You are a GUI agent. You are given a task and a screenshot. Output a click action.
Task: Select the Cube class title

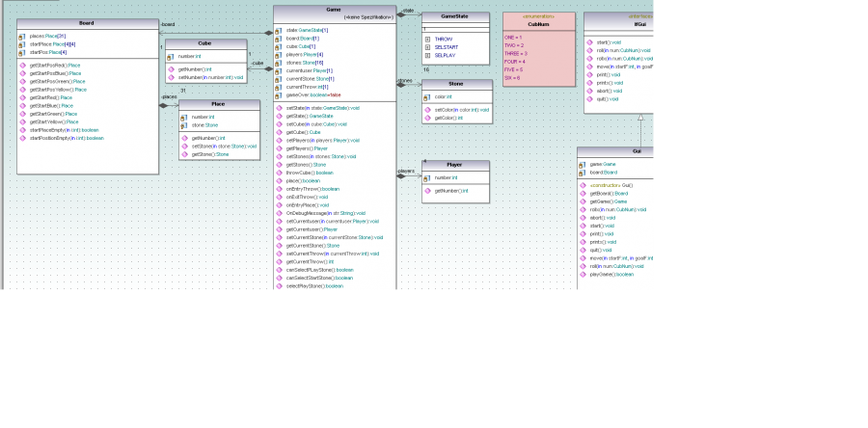pos(204,43)
